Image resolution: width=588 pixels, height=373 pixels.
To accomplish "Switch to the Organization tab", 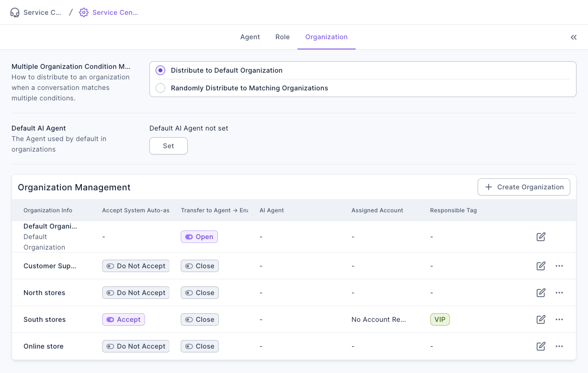I will (x=327, y=37).
